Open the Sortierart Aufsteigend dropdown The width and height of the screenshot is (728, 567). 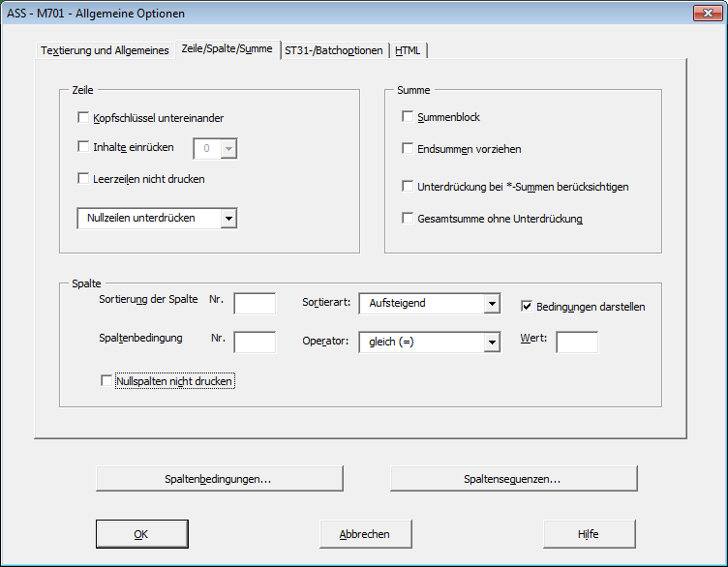(x=492, y=304)
